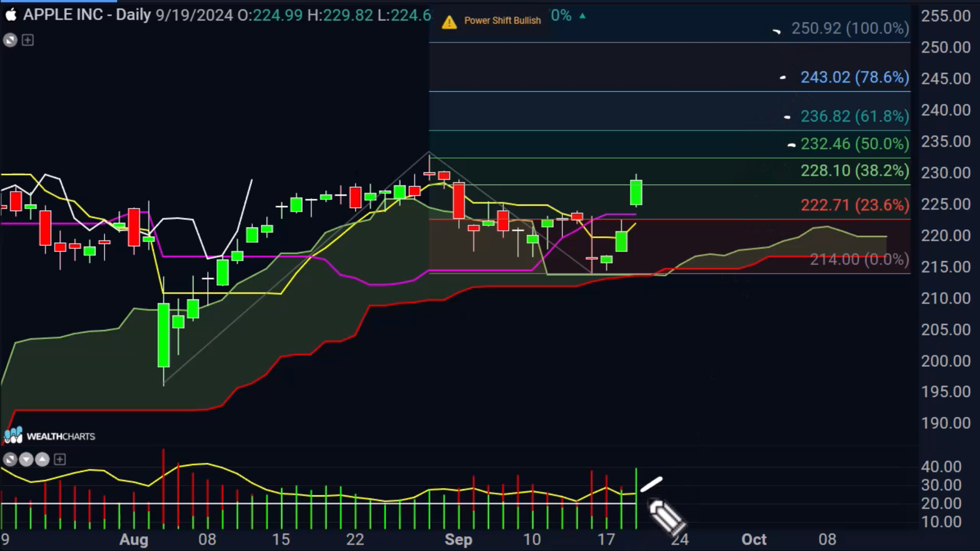The image size is (980, 551).
Task: Click the Aug label on time axis
Action: pyautogui.click(x=134, y=540)
